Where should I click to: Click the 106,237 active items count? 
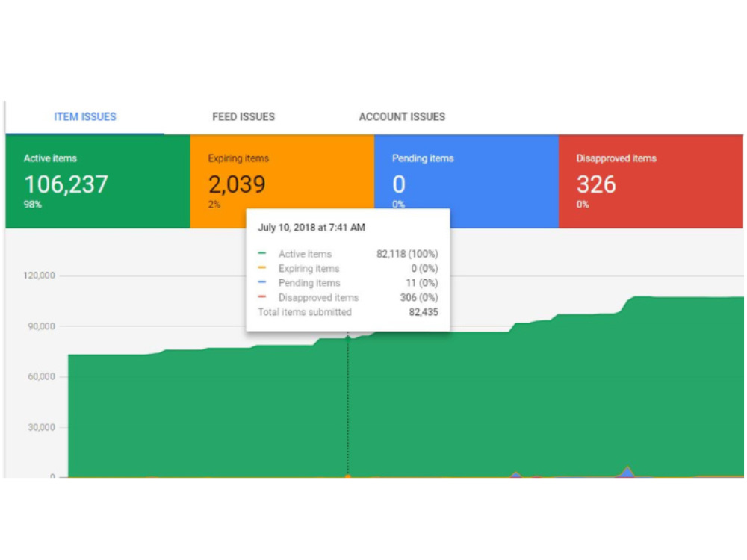pos(66,184)
